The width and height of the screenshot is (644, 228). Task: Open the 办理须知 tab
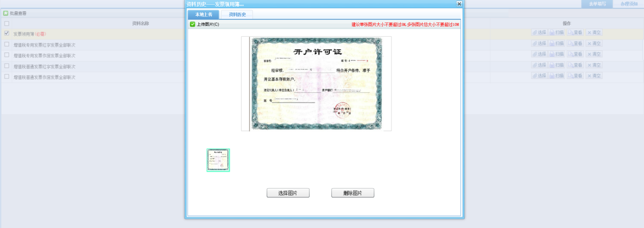tap(628, 4)
